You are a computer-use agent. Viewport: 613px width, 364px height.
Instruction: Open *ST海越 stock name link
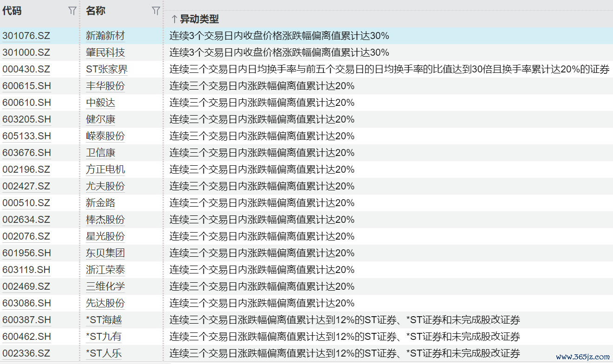[x=104, y=320]
